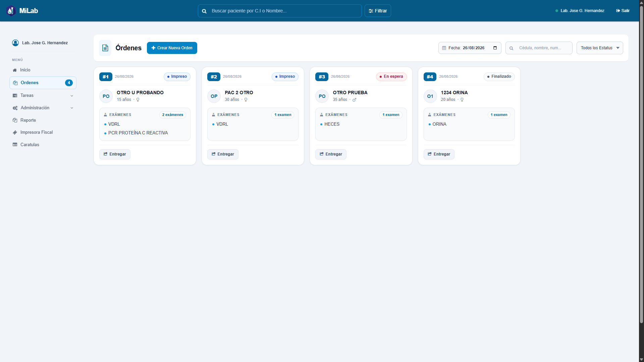644x362 pixels.
Task: Click Entregar on PAC 2 OTRO order
Action: [x=223, y=154]
